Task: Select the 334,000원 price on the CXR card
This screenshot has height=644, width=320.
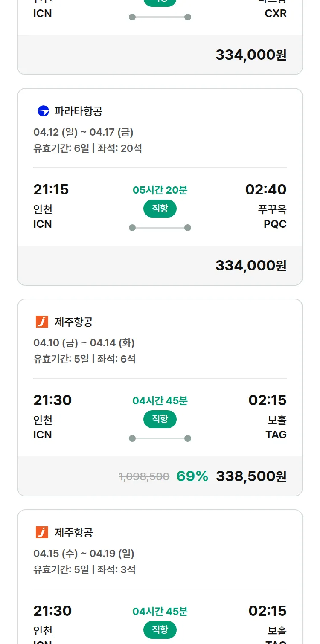Action: [251, 55]
